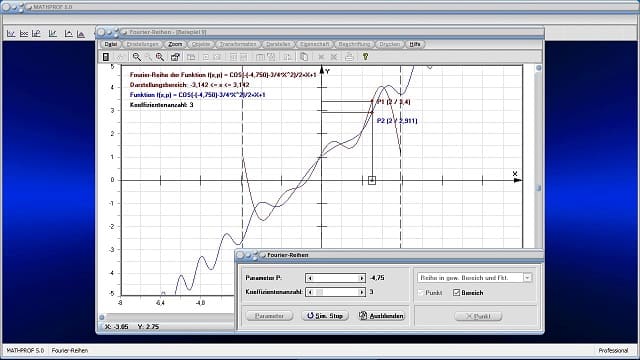This screenshot has width=640, height=360.
Task: Click the Parameter P slider track
Action: click(x=336, y=278)
